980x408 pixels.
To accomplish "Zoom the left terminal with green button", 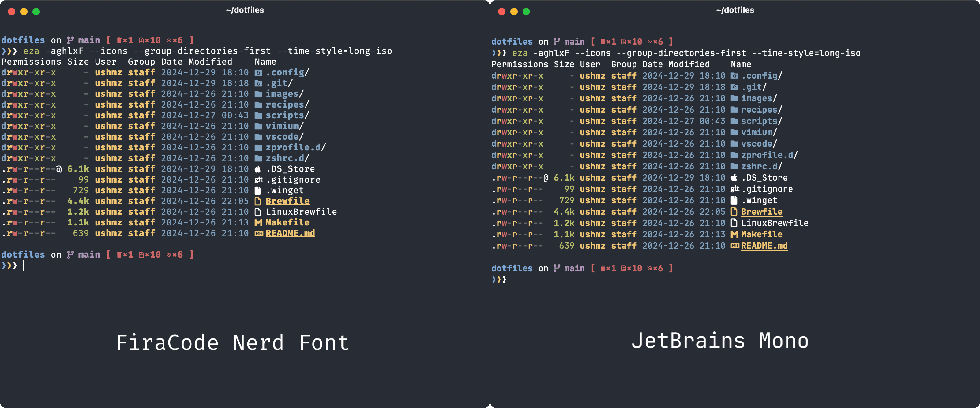I will 36,11.
